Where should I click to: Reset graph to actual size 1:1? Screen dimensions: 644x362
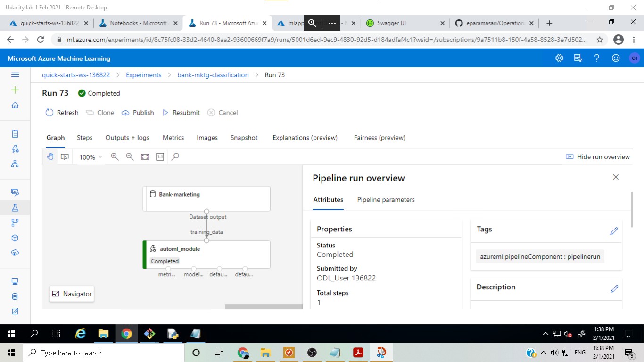160,156
